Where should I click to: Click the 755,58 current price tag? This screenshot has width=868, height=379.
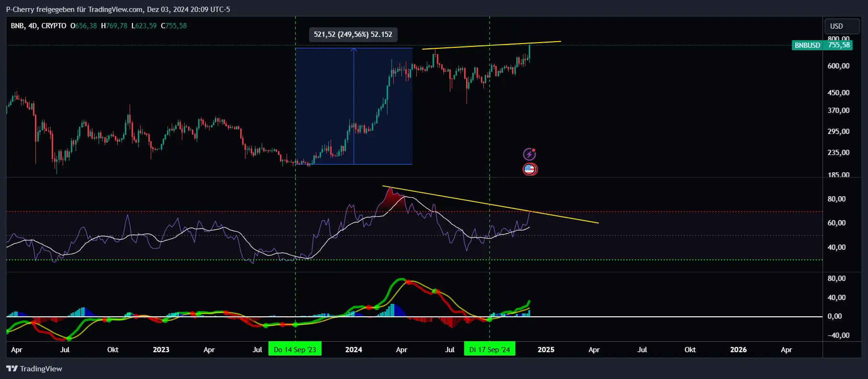(x=839, y=45)
